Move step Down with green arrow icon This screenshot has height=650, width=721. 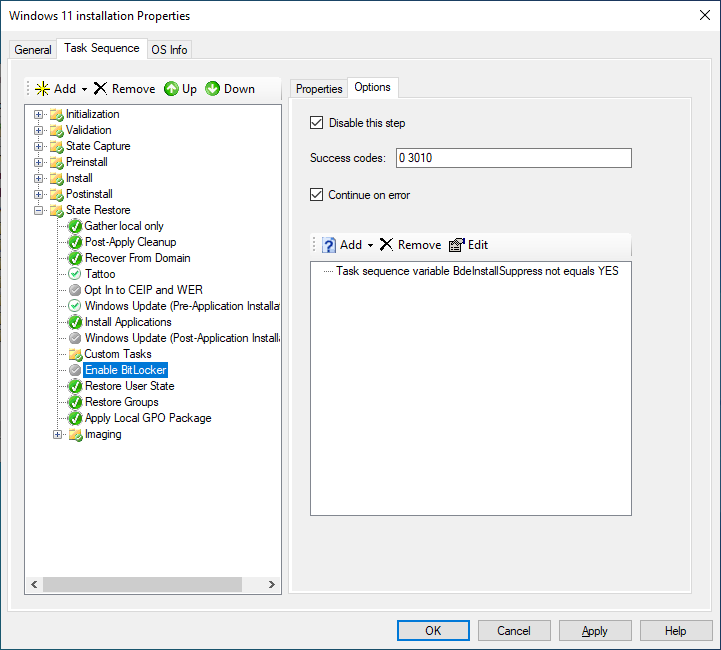[x=212, y=89]
